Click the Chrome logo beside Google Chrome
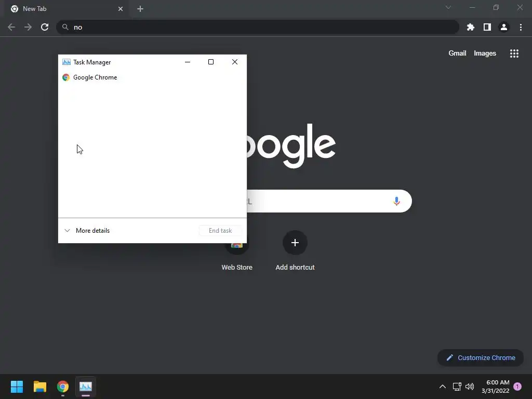The width and height of the screenshot is (532, 399). [x=66, y=77]
